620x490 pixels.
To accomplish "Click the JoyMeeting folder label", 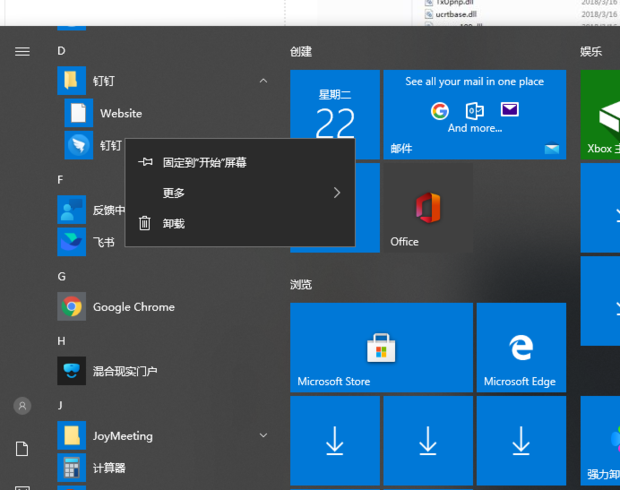I will pos(123,436).
